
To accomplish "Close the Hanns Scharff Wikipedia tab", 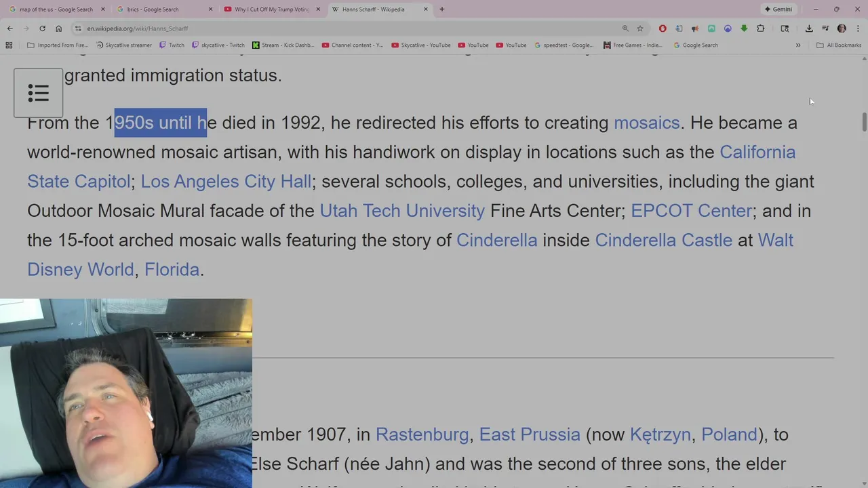I will [x=425, y=9].
